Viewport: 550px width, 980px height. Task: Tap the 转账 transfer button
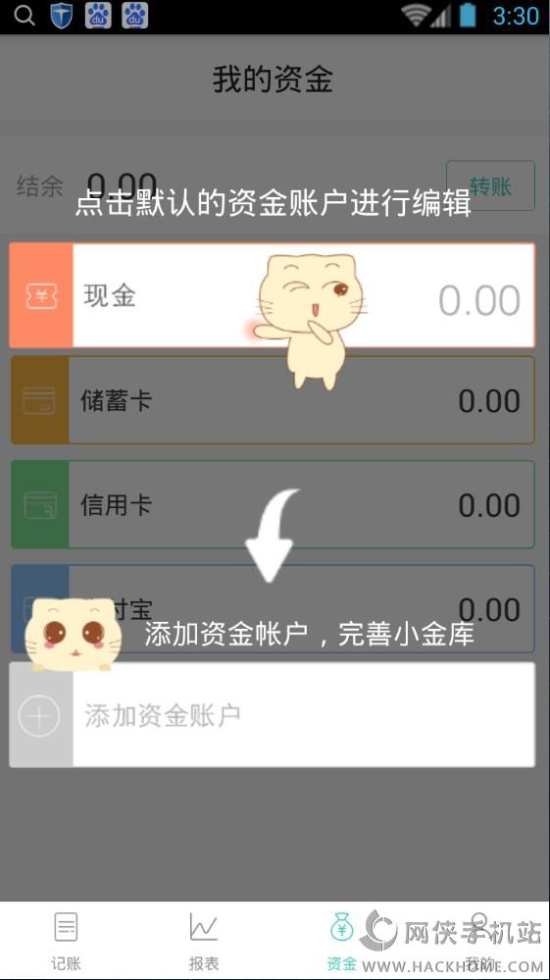coord(491,186)
